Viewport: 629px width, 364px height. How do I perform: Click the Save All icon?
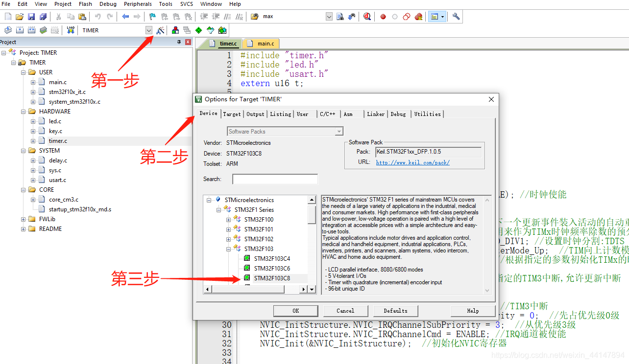pos(43,17)
